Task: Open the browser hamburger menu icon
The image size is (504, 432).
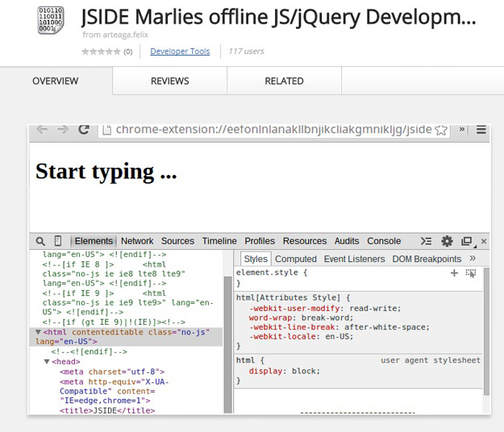Action: point(481,129)
